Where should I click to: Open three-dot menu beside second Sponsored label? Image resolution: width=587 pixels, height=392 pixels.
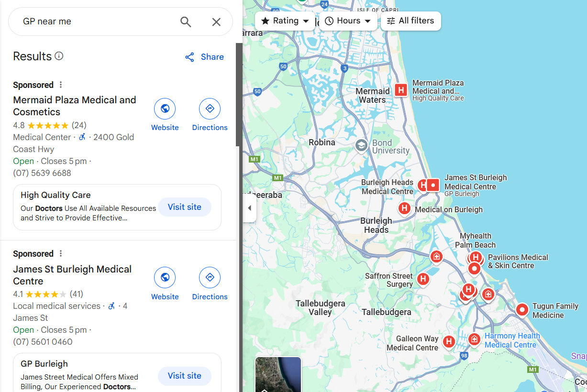point(61,253)
